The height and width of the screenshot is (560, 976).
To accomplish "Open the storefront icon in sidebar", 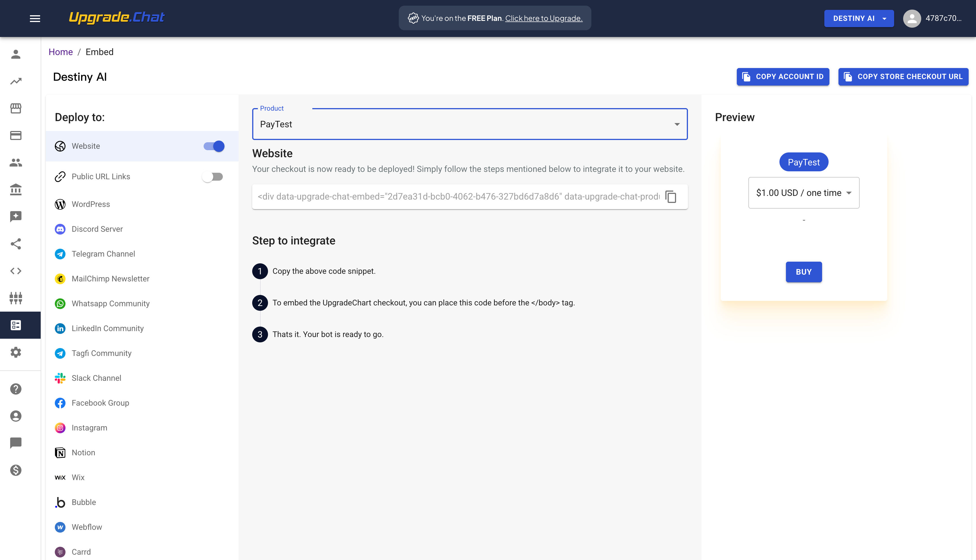I will pyautogui.click(x=16, y=108).
